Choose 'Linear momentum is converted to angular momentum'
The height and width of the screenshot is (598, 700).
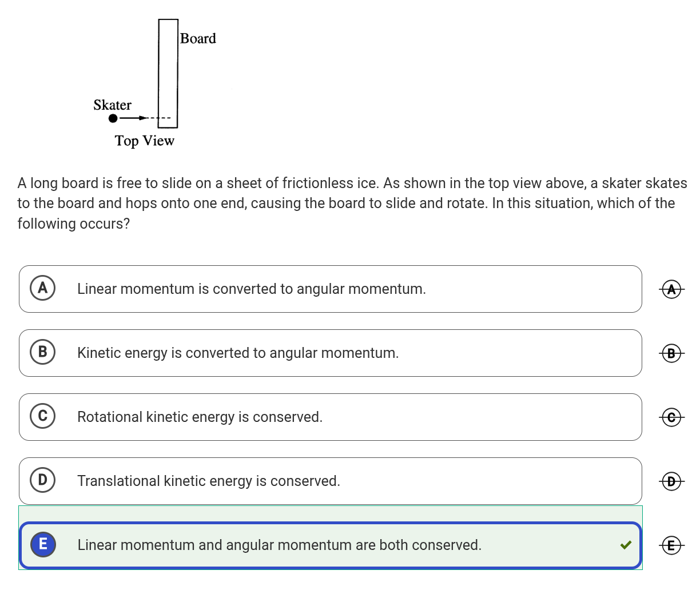252,289
